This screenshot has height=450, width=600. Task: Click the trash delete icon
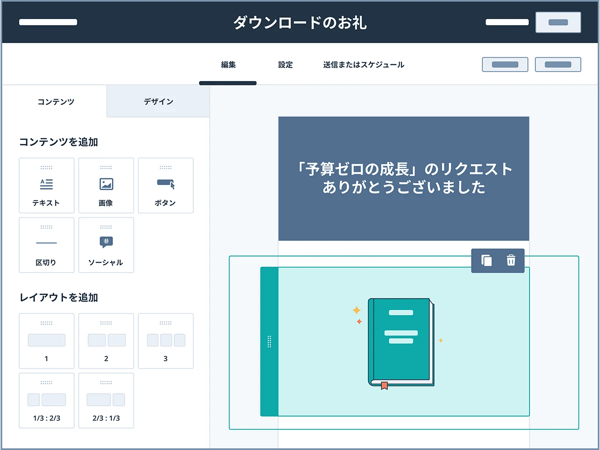click(x=511, y=261)
